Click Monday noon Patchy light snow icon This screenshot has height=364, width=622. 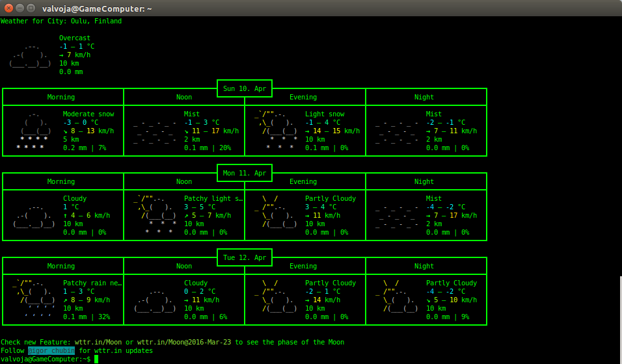pos(154,216)
